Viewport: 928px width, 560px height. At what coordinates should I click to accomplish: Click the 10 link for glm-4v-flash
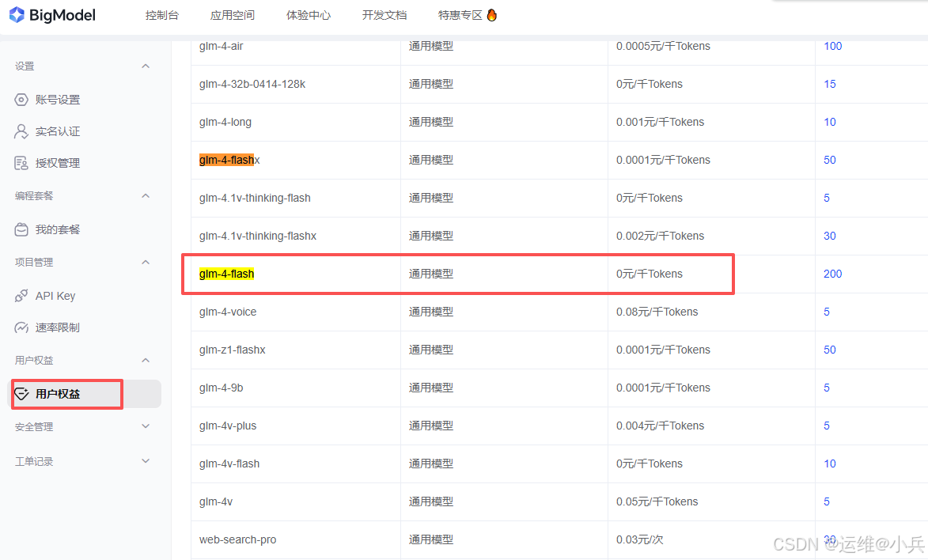tap(830, 464)
